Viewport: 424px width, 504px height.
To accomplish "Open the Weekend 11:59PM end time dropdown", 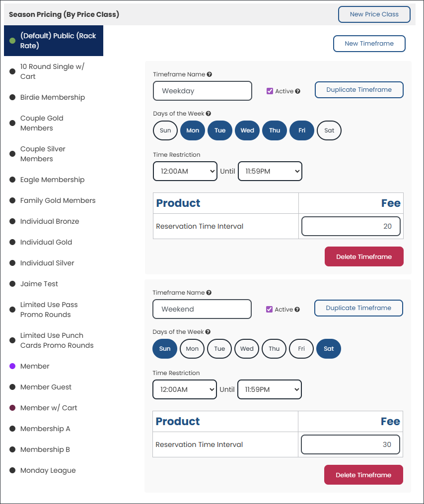I will 269,389.
